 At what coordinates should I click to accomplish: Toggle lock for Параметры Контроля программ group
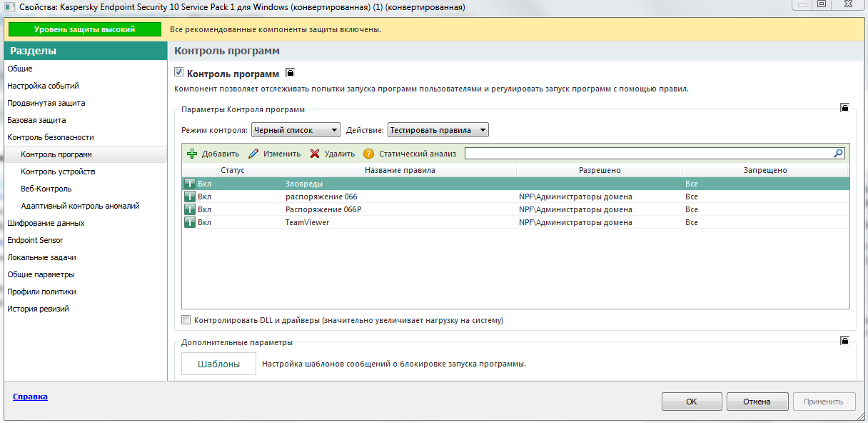click(844, 108)
